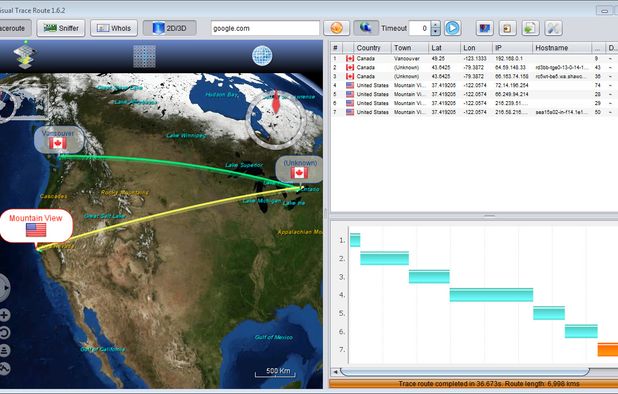Select table row 1 town Vancouver
Viewport: 618px width, 394px height.
(x=407, y=59)
